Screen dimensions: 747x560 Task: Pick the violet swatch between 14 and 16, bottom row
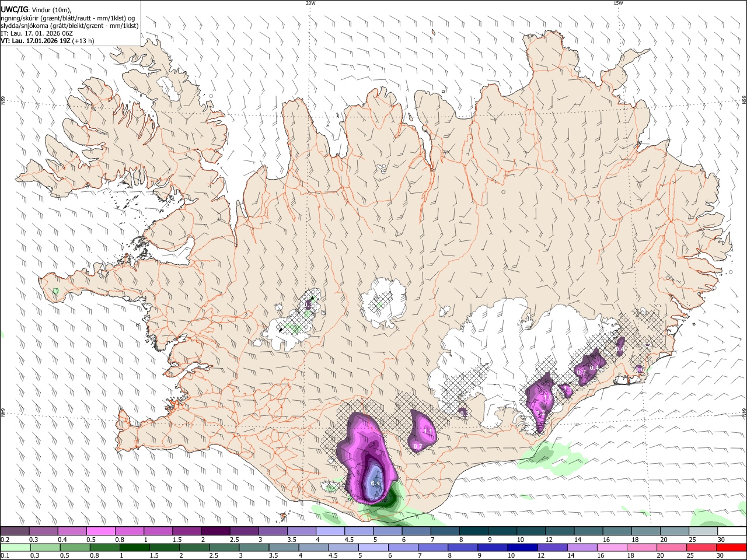coord(581,548)
